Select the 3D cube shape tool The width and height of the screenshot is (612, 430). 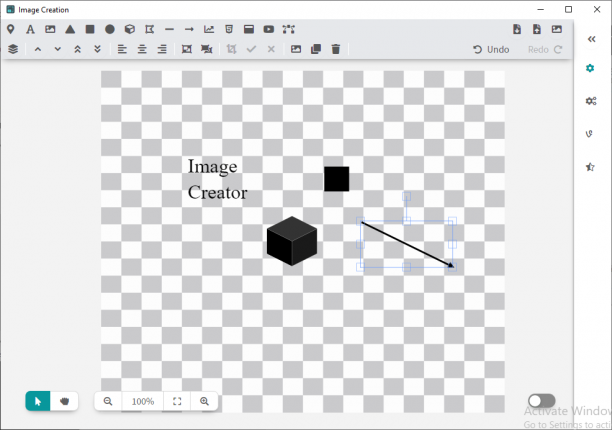click(130, 29)
